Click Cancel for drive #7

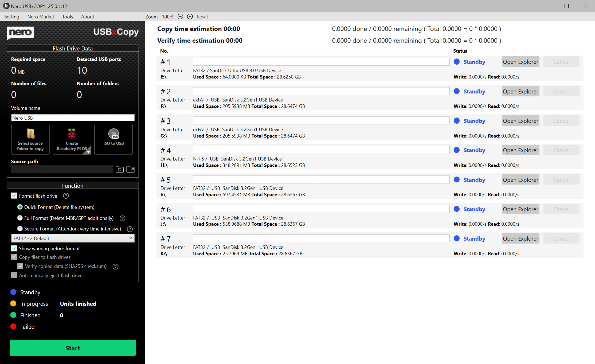[x=561, y=238]
